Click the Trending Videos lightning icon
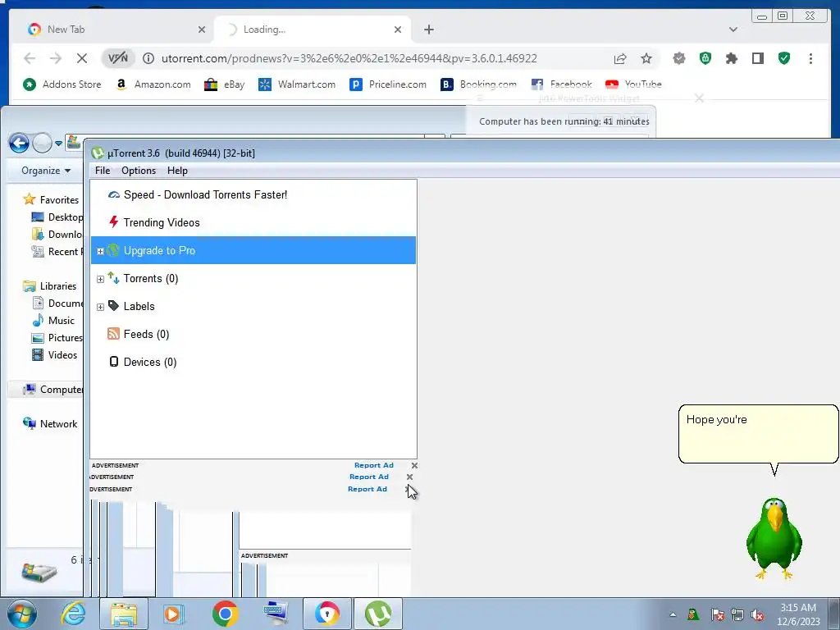This screenshot has height=630, width=840. click(x=113, y=221)
